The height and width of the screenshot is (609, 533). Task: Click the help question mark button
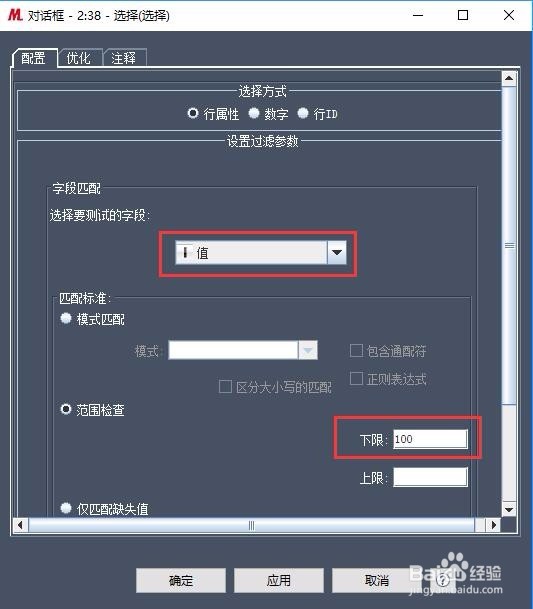442,580
